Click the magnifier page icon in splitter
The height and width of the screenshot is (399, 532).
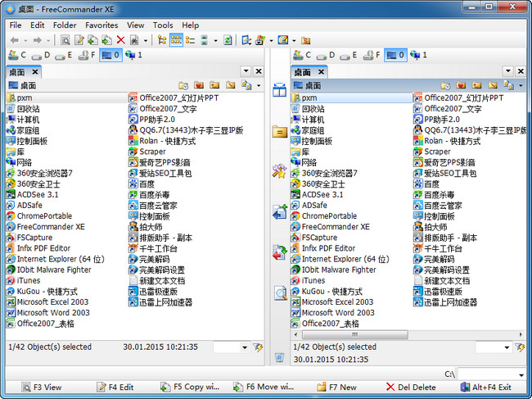pyautogui.click(x=280, y=293)
